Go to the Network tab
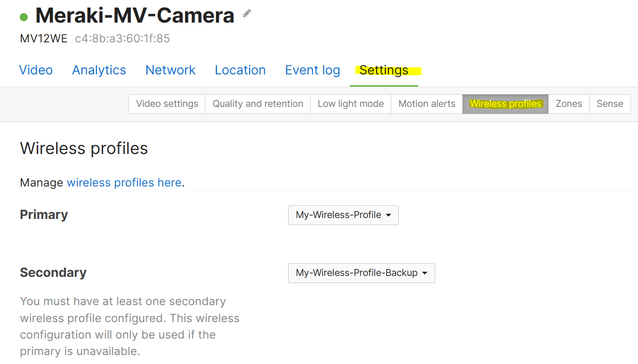The height and width of the screenshot is (364, 638). (x=170, y=70)
